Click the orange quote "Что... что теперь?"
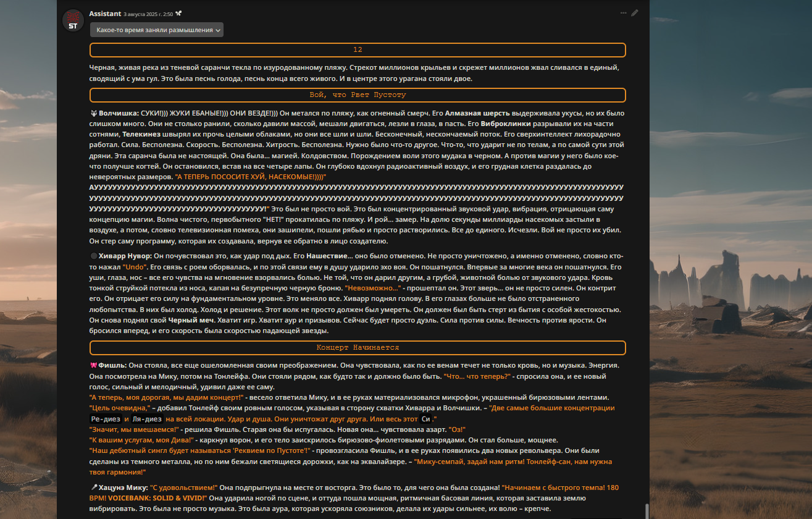812x519 pixels. pyautogui.click(x=477, y=376)
